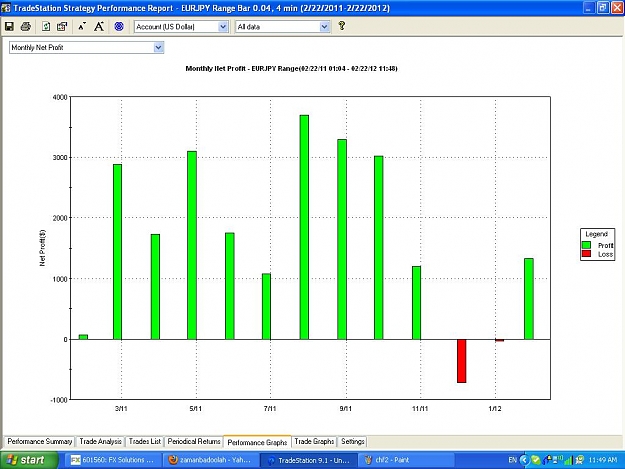
Task: Increase font size with large A icon
Action: point(99,27)
